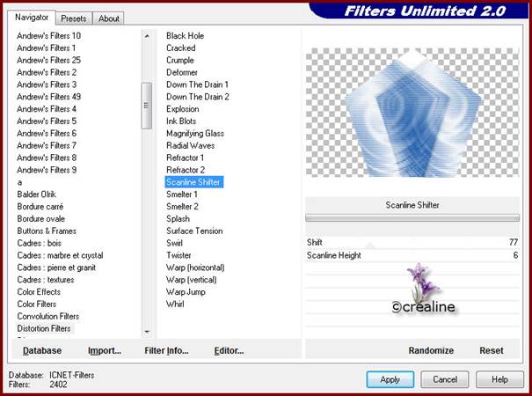
Task: Pick the Whirl filter
Action: (176, 304)
